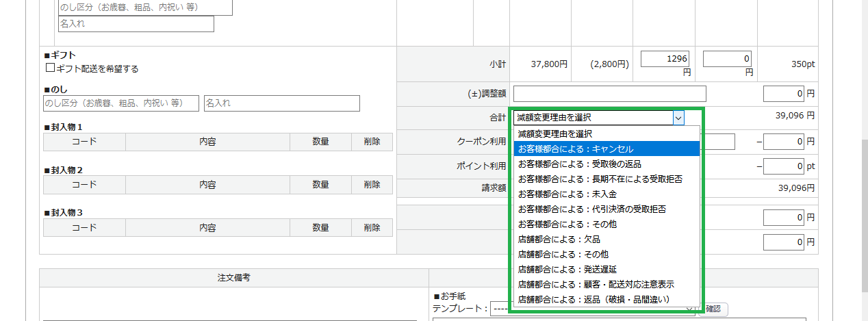868x321 pixels.
Task: Click the 確認 button beside template
Action: (x=713, y=309)
